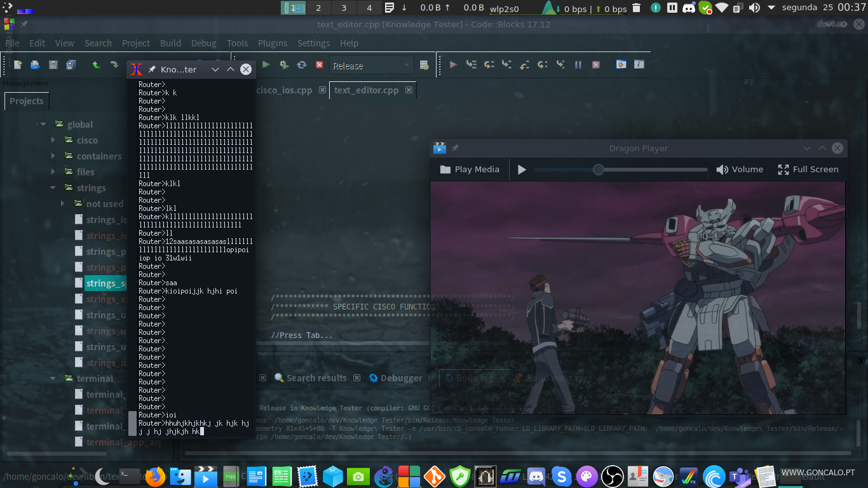The image size is (868, 488).
Task: Click the red Abort build icon
Action: pos(320,65)
